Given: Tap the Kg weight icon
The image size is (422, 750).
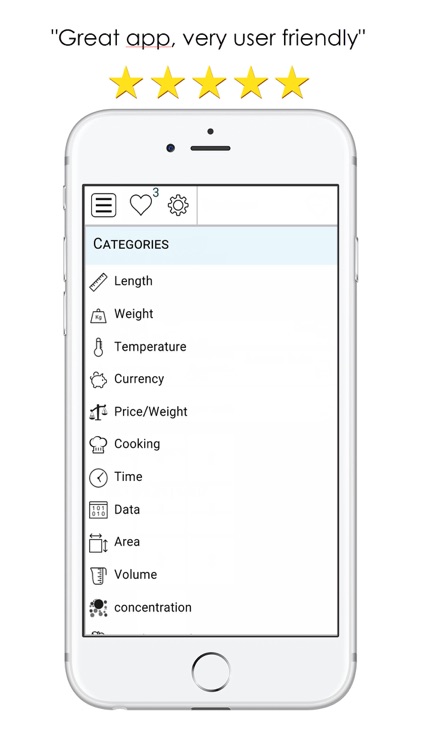Looking at the screenshot, I should coord(99,315).
